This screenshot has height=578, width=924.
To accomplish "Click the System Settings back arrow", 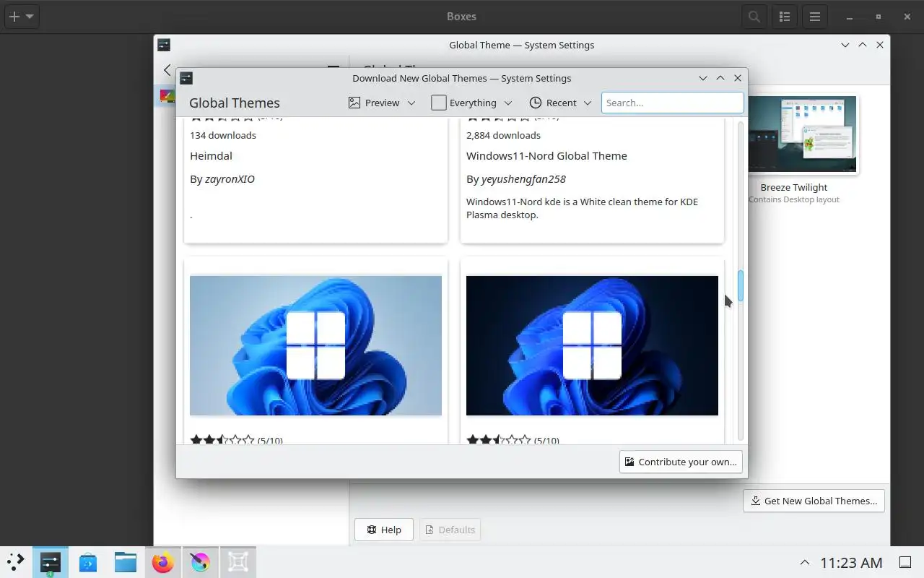I will click(x=167, y=70).
